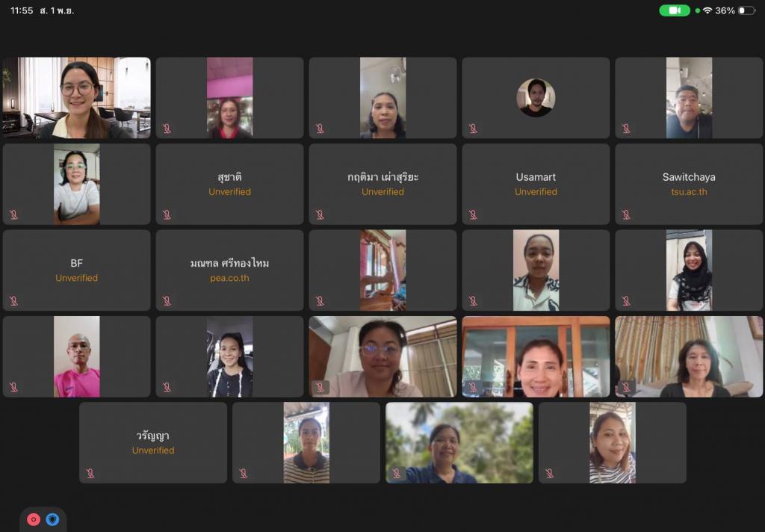This screenshot has width=765, height=532.
Task: Click the 11:55 clock in status bar
Action: coord(22,10)
